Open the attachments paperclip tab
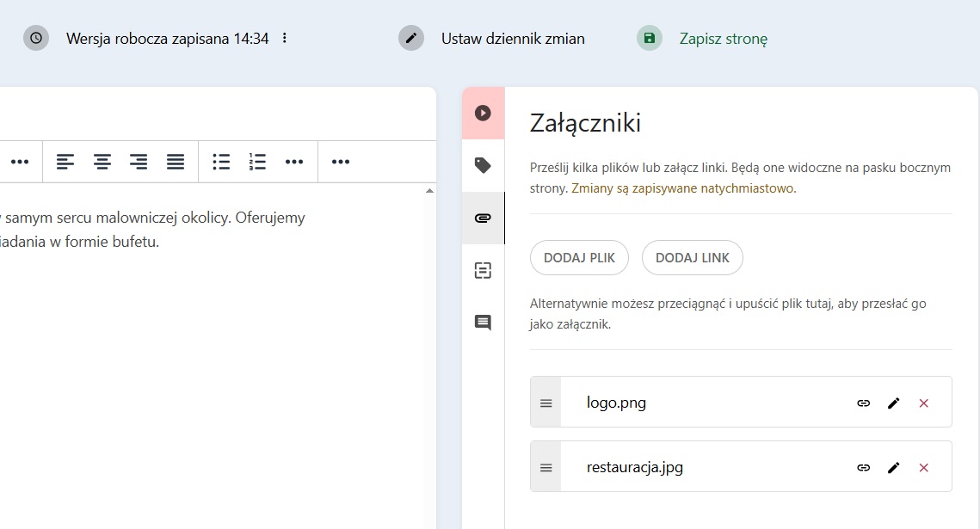The height and width of the screenshot is (529, 980). 483,218
